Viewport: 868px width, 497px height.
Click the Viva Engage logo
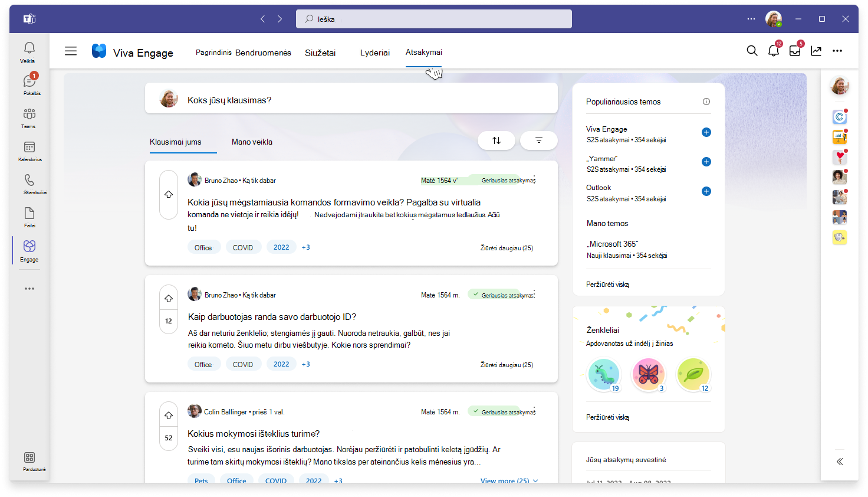(x=99, y=51)
